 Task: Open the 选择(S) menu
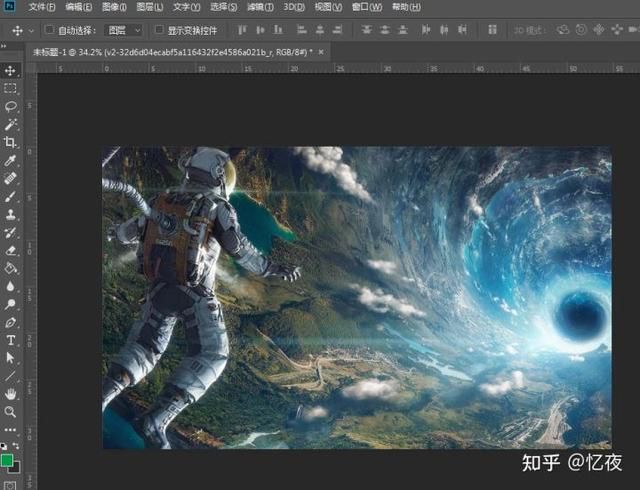224,7
